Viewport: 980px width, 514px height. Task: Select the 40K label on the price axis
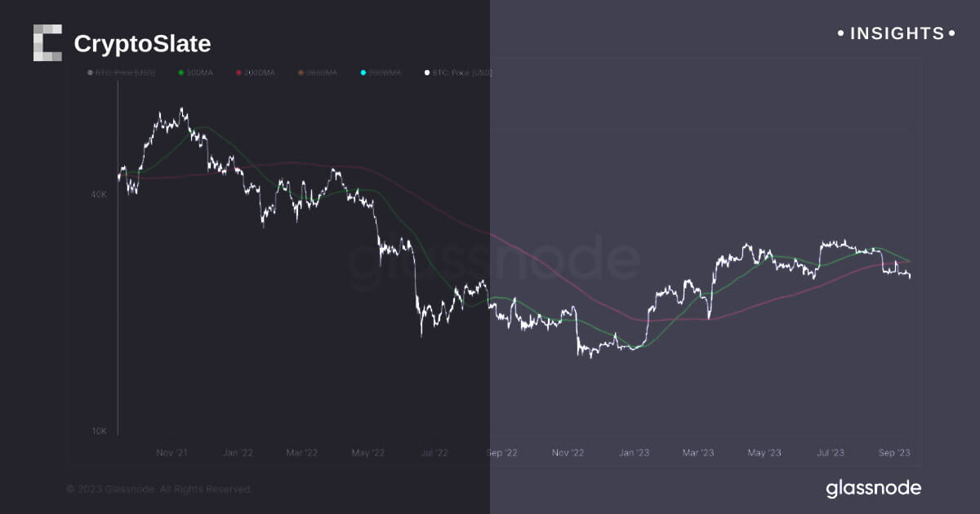pyautogui.click(x=99, y=194)
